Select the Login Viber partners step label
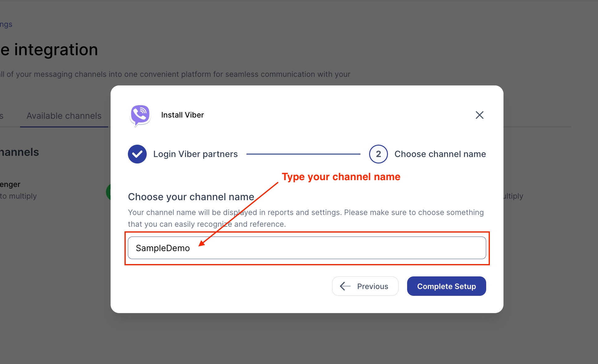598x364 pixels. tap(195, 154)
